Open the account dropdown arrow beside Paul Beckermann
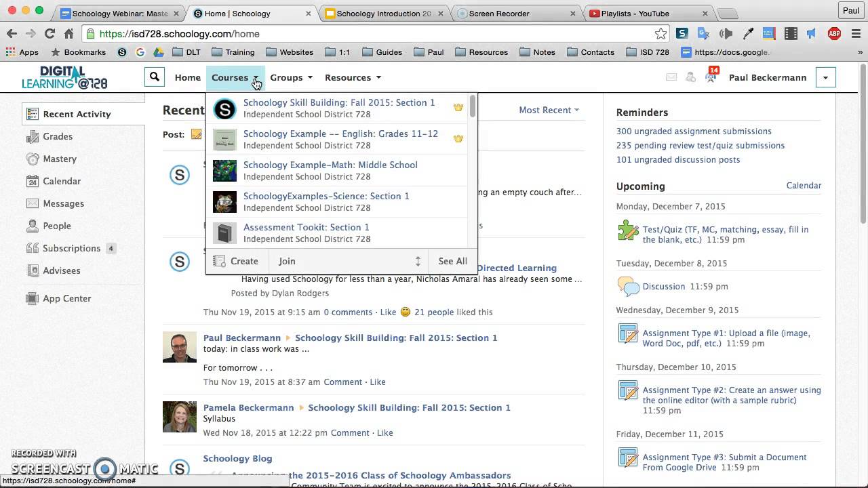868x488 pixels. click(825, 77)
